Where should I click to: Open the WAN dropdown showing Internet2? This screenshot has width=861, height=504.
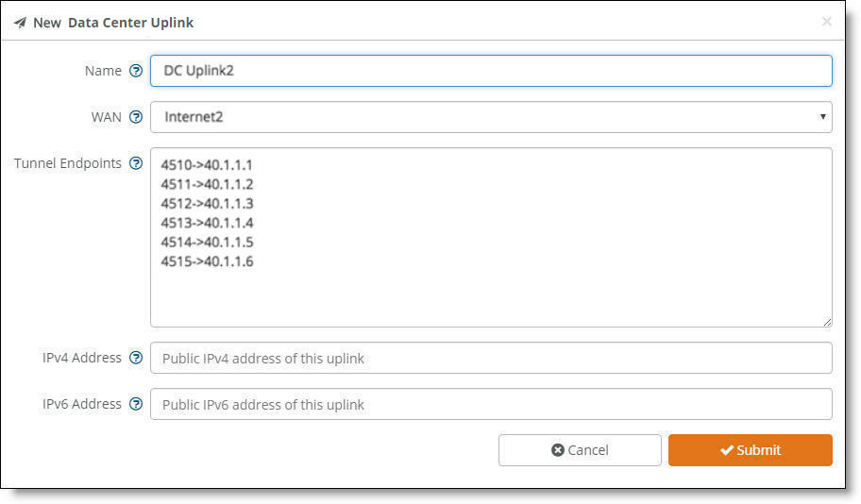tap(491, 117)
